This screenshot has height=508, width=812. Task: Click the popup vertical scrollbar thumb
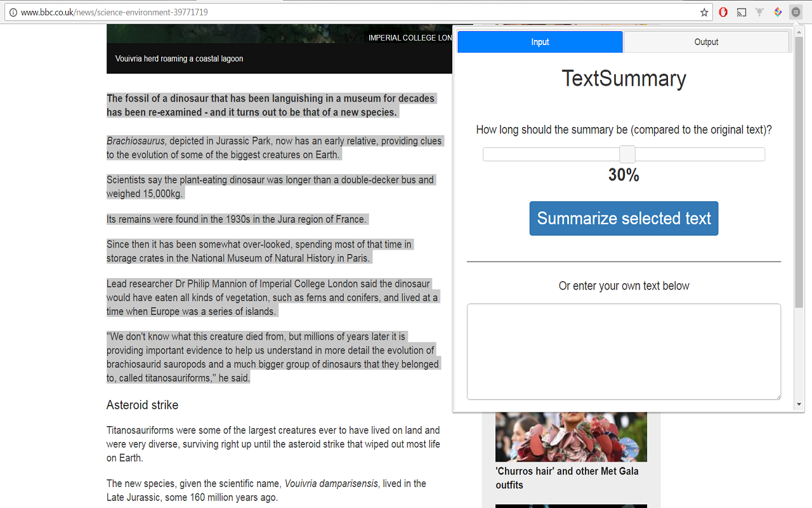pos(799,171)
